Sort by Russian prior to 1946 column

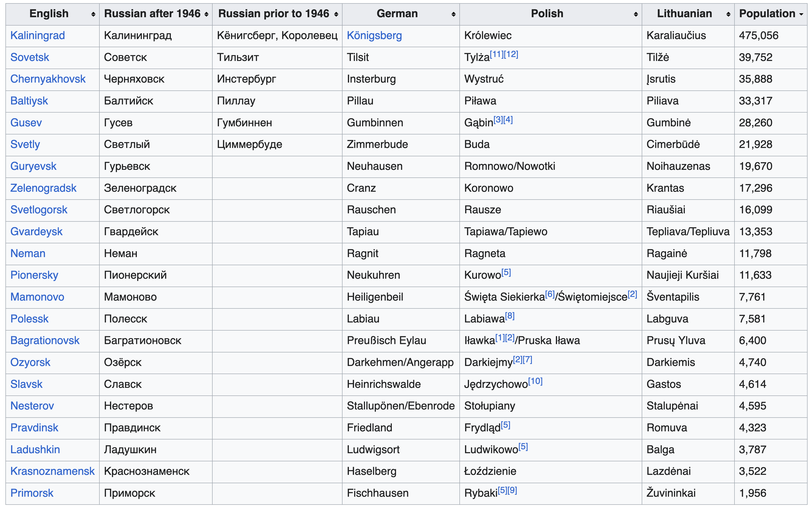click(x=336, y=14)
